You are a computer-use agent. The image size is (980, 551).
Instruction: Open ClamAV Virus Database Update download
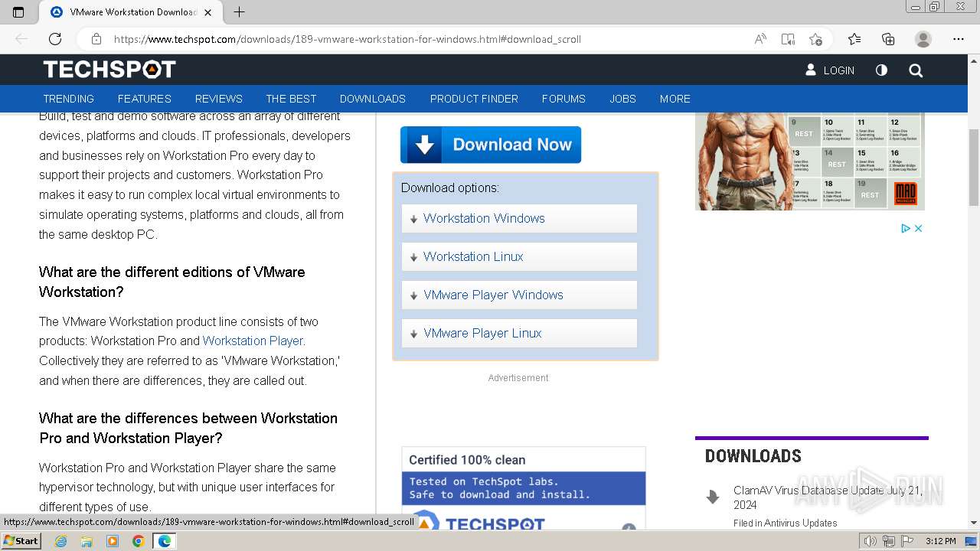[x=828, y=497]
